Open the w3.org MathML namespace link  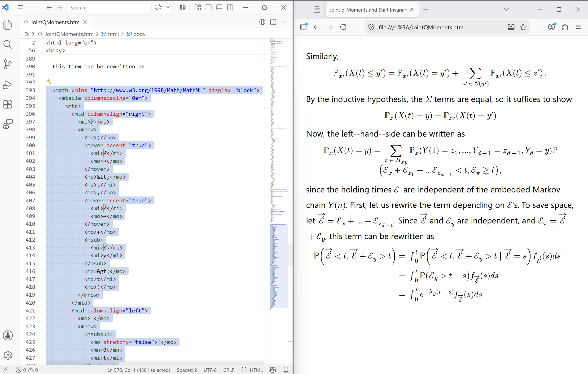click(x=148, y=90)
